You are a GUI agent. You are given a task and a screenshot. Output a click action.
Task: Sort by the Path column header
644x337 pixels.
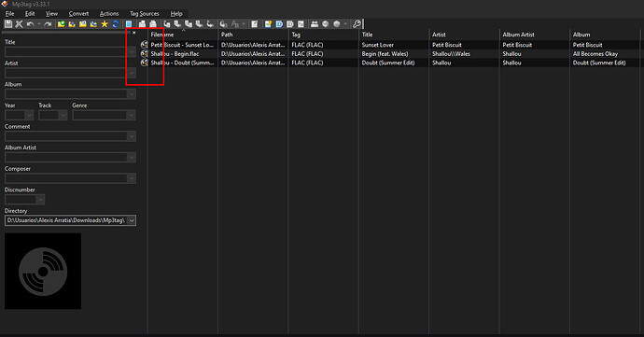coord(253,35)
